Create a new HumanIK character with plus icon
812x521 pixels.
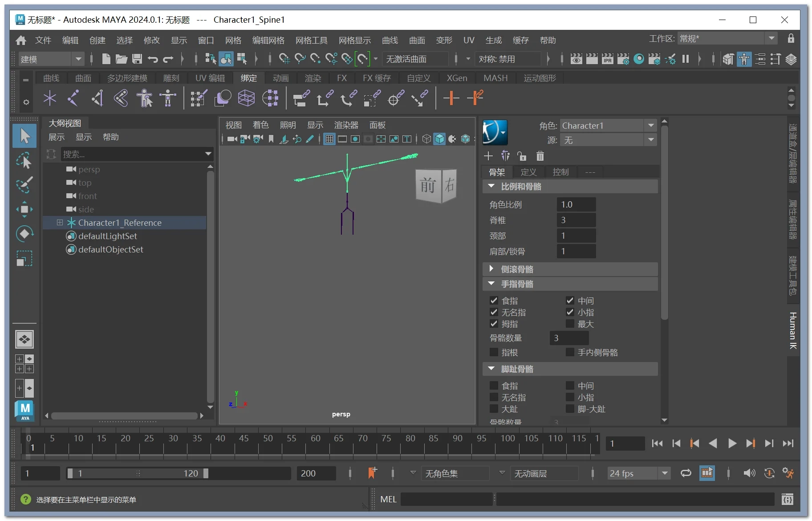coord(488,156)
